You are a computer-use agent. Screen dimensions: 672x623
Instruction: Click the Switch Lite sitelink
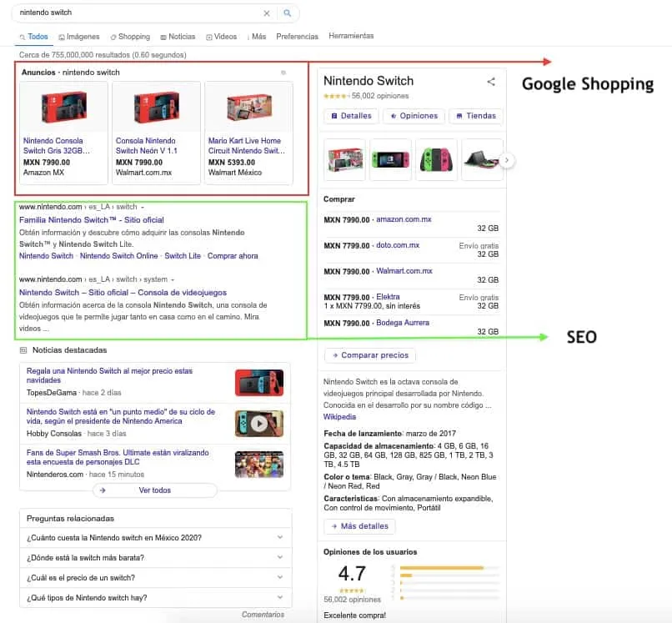(183, 256)
